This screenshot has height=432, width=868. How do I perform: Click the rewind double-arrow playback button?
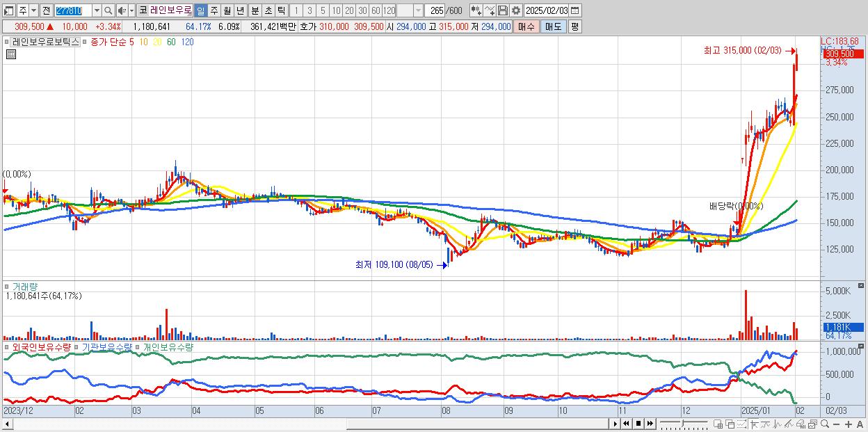coord(626,424)
